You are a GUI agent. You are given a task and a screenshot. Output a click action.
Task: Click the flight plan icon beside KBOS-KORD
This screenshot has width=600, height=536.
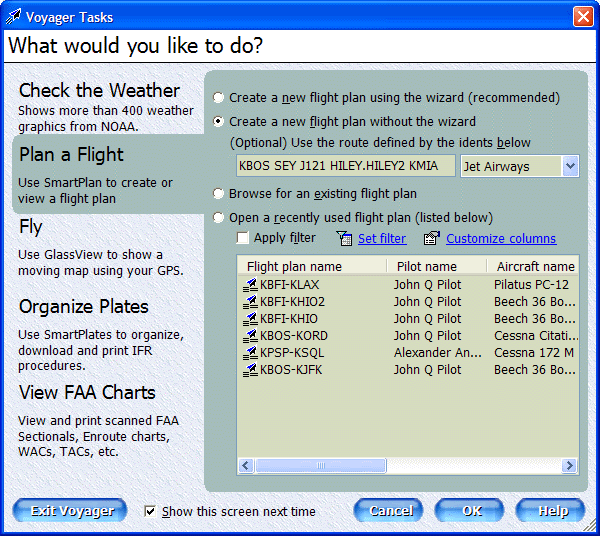point(251,336)
